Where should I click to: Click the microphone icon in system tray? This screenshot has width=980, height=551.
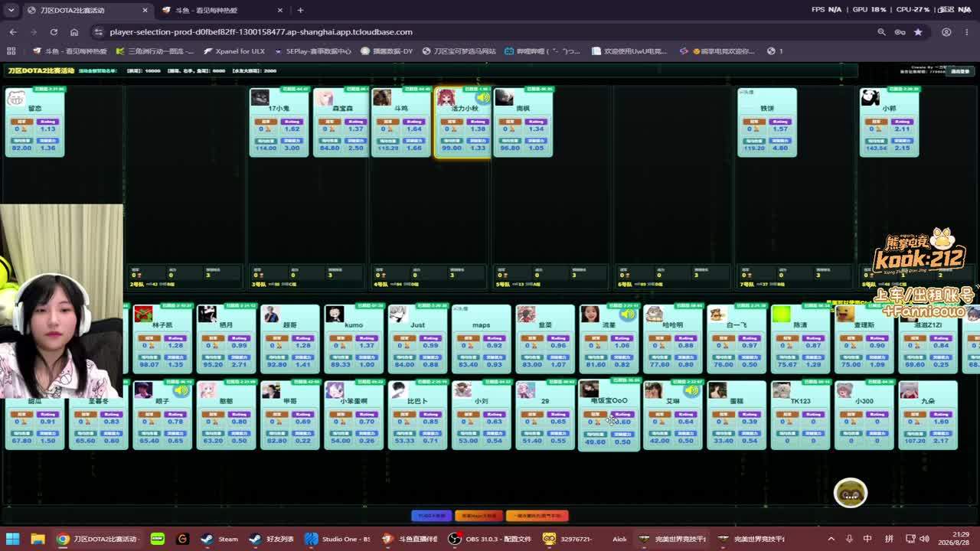(849, 539)
